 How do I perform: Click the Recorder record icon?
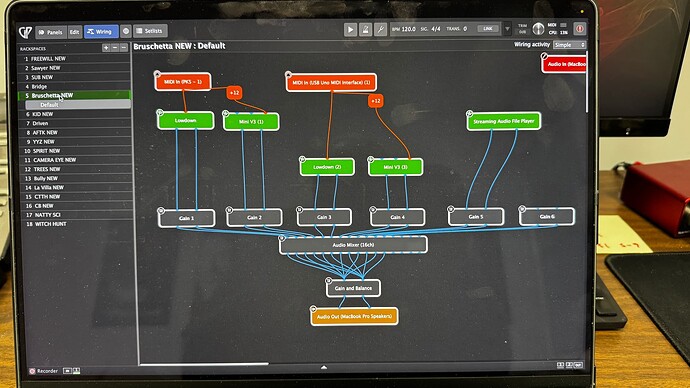[x=32, y=371]
